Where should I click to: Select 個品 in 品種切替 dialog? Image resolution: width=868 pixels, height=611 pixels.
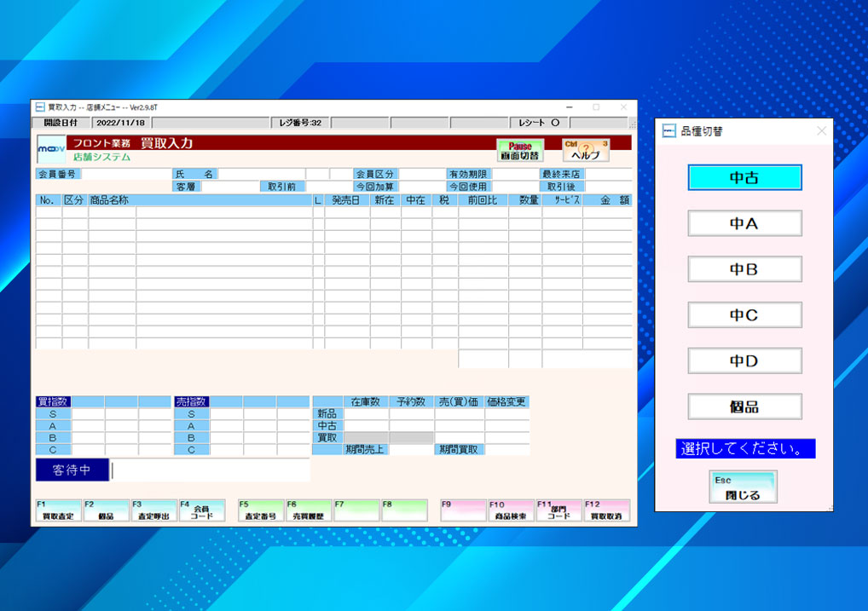click(744, 406)
